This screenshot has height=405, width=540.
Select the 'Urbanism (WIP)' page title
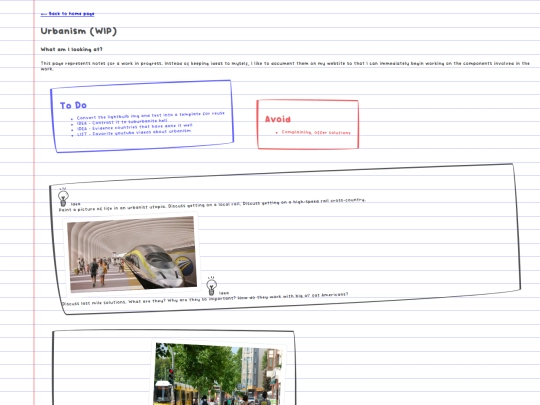(x=79, y=31)
